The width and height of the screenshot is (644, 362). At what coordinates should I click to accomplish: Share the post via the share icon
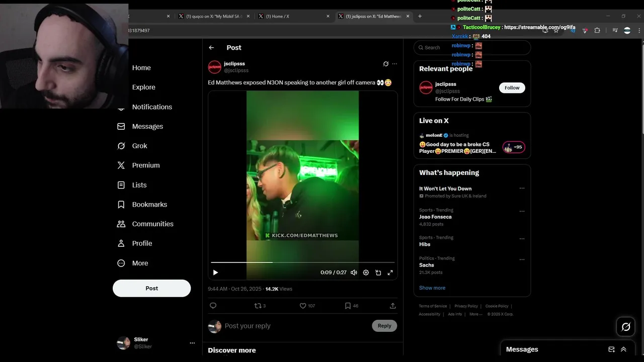coord(393,306)
